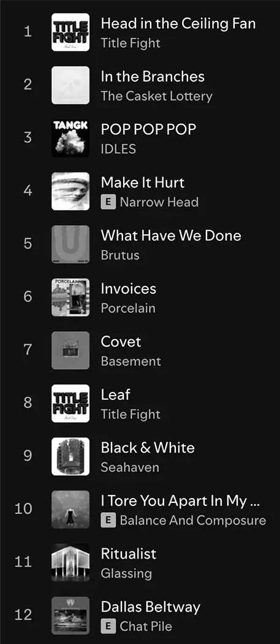The width and height of the screenshot is (280, 644).
Task: Play POP POP POP by IDLES
Action: tap(149, 129)
